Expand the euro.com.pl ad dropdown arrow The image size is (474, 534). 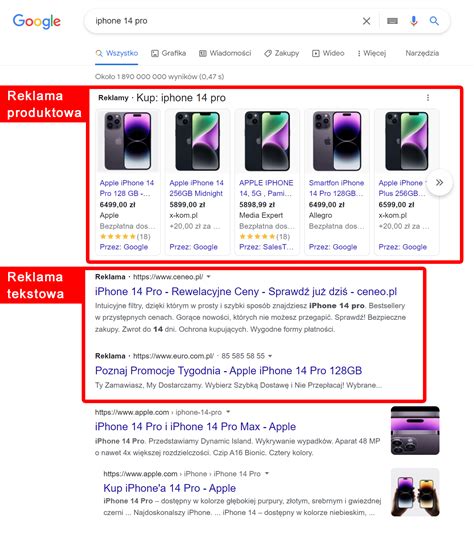click(270, 356)
